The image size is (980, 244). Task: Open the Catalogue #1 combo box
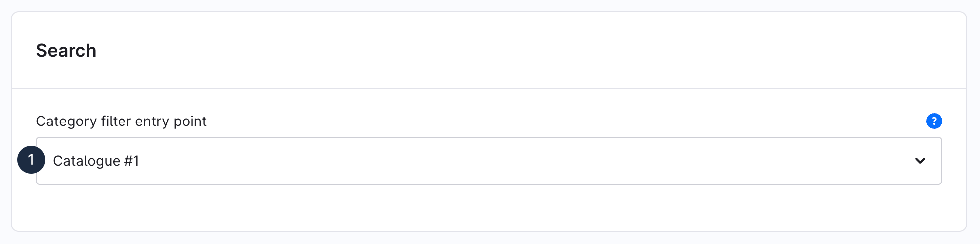click(x=488, y=161)
